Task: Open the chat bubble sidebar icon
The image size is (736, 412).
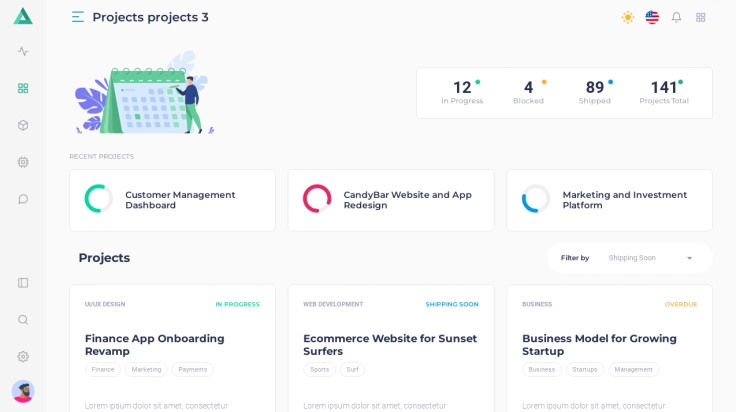Action: click(x=23, y=199)
